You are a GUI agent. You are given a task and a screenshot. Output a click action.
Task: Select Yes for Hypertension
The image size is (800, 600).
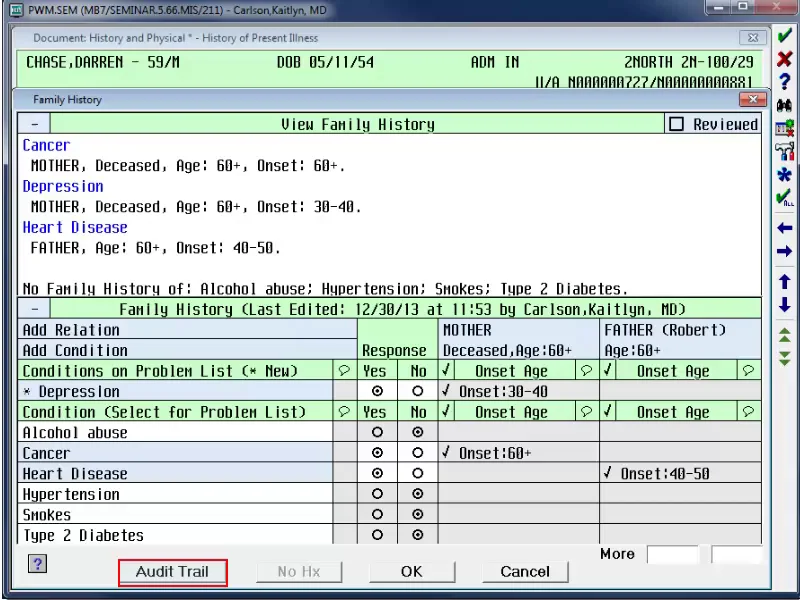click(377, 494)
